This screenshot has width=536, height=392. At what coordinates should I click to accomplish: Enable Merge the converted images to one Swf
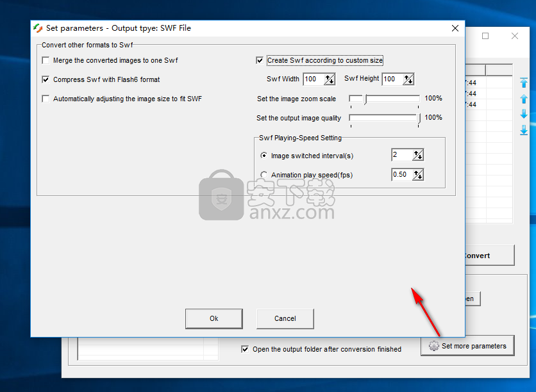[46, 61]
